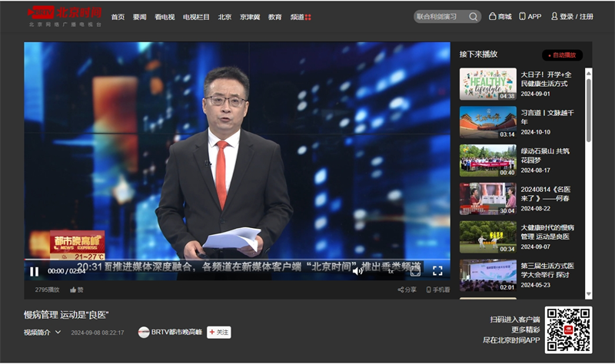This screenshot has height=364, width=615.
Task: Open the 1x playback speed selector
Action: tap(391, 271)
